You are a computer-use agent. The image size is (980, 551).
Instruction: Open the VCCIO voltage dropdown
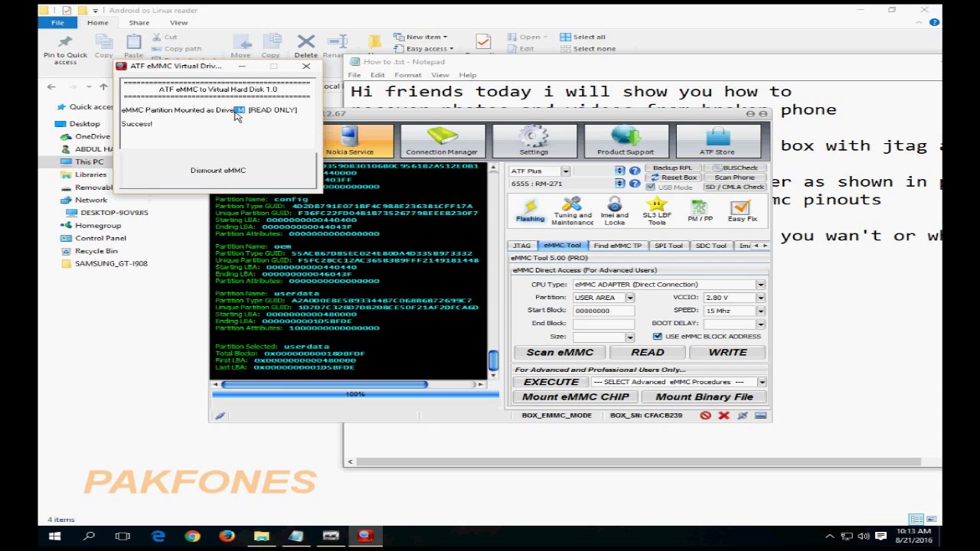[760, 298]
